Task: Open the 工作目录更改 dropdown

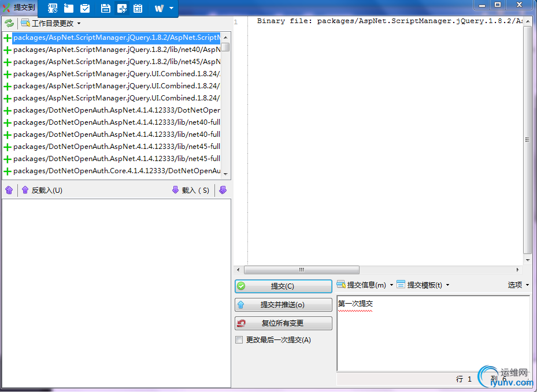Action: [x=51, y=23]
